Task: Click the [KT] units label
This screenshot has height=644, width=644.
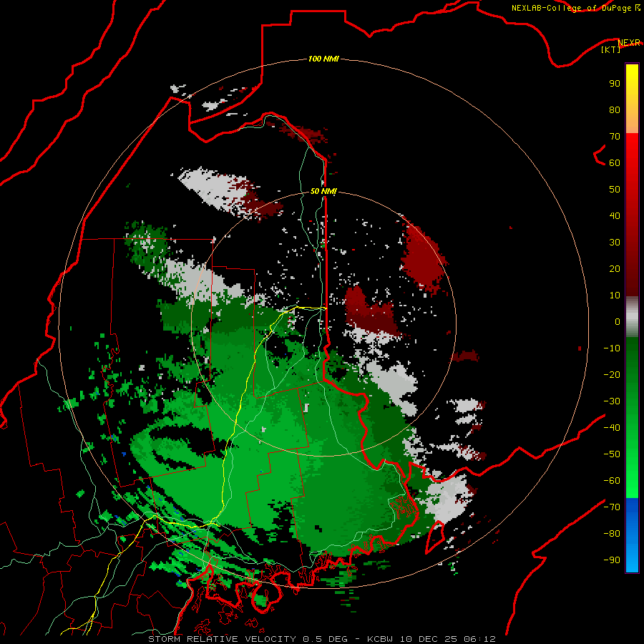Action: pyautogui.click(x=611, y=49)
